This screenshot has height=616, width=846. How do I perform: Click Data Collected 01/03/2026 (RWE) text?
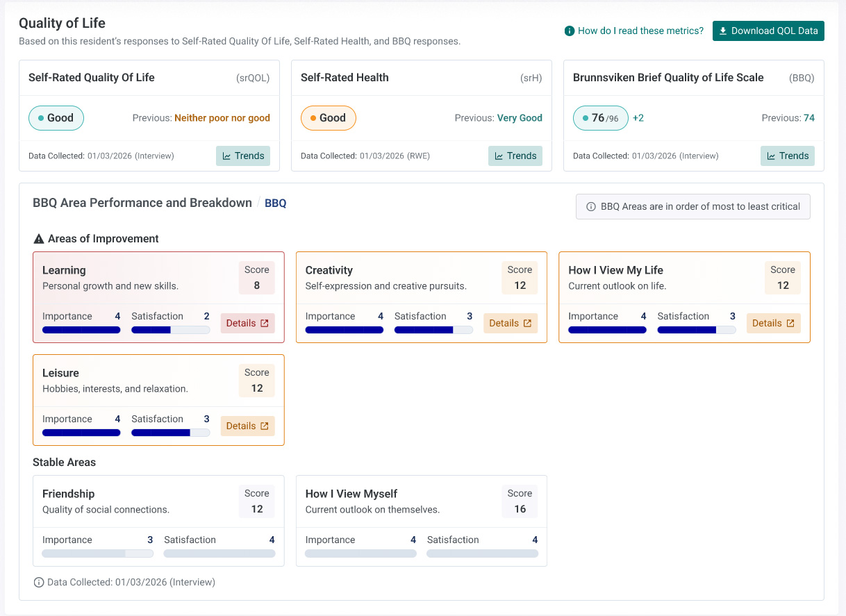pos(365,156)
